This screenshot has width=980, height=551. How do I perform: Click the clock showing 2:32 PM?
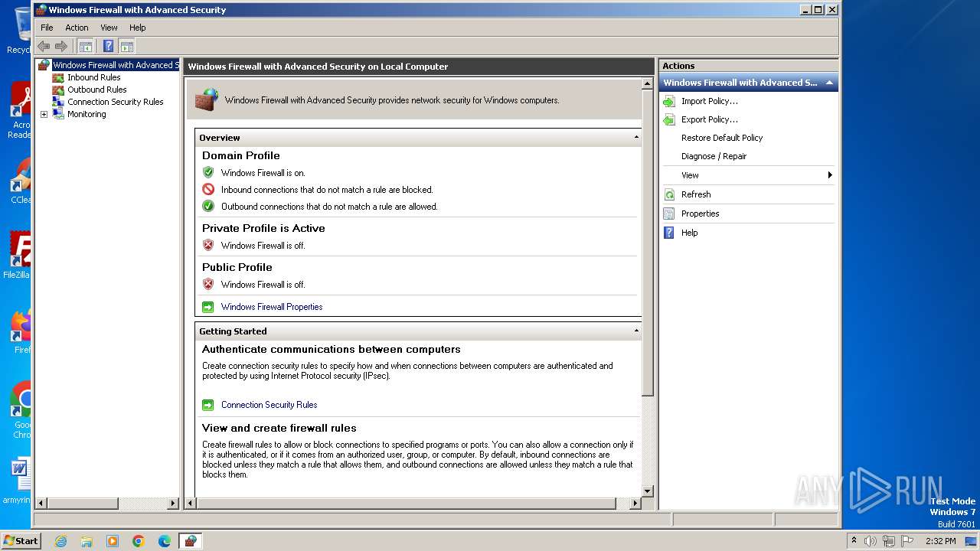point(940,541)
